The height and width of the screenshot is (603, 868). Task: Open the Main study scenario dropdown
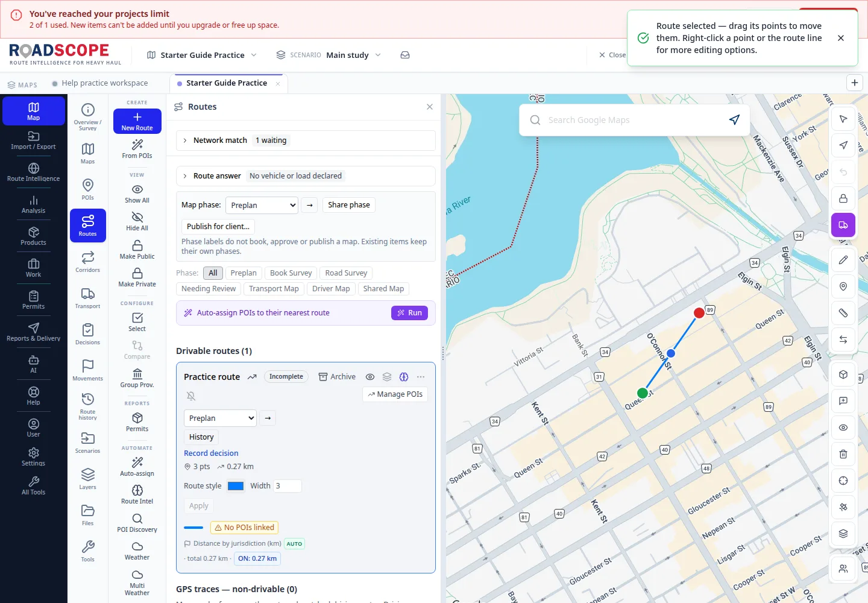tap(329, 55)
